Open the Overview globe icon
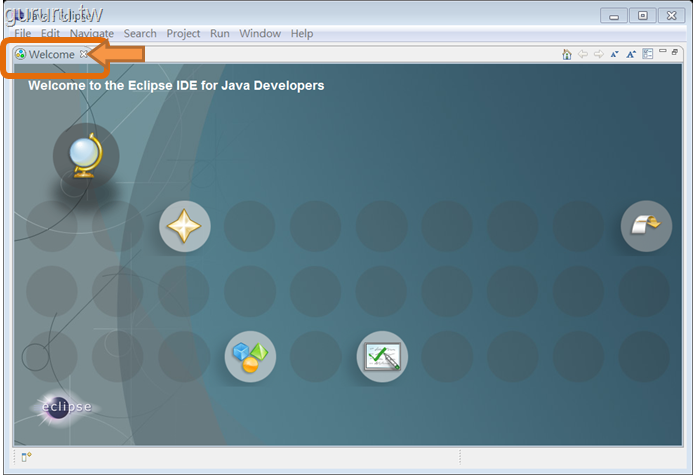 coord(86,156)
